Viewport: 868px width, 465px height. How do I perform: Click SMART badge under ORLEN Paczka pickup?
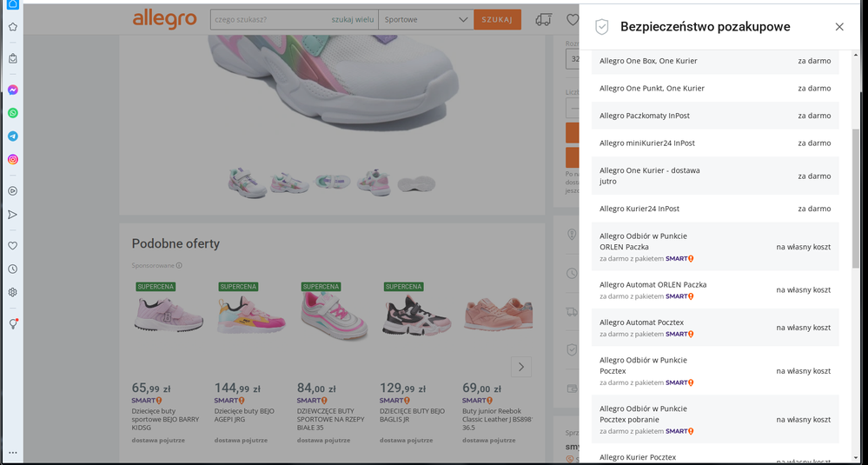pos(679,258)
